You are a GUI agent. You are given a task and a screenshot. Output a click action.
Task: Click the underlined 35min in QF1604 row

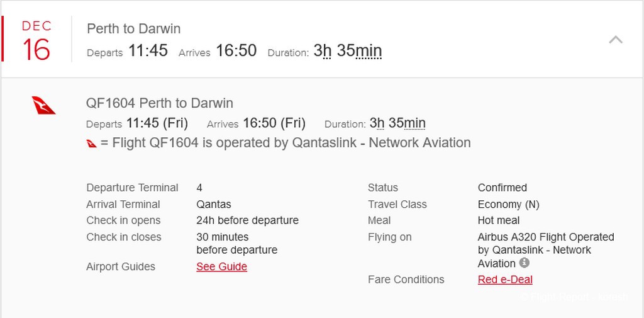pos(407,123)
